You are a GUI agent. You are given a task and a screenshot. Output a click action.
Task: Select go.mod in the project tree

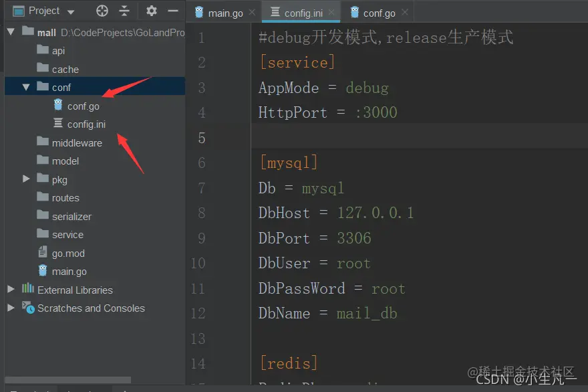coord(68,254)
